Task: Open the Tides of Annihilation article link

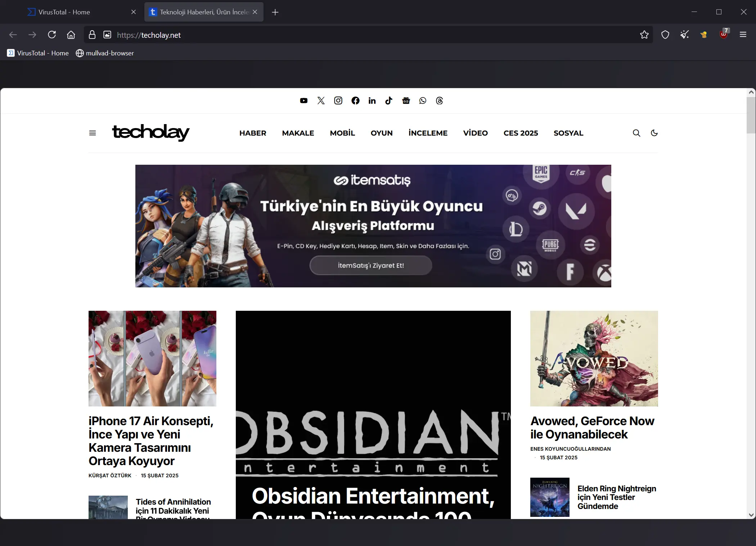Action: (x=173, y=509)
